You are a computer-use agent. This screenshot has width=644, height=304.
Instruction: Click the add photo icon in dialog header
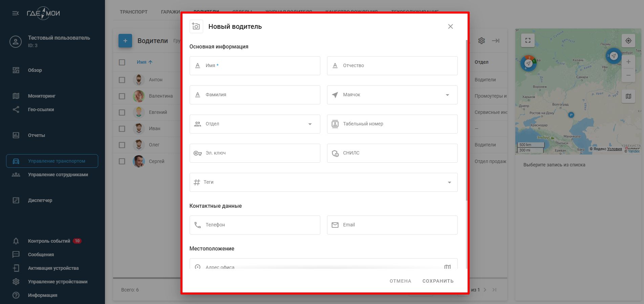coord(196,26)
